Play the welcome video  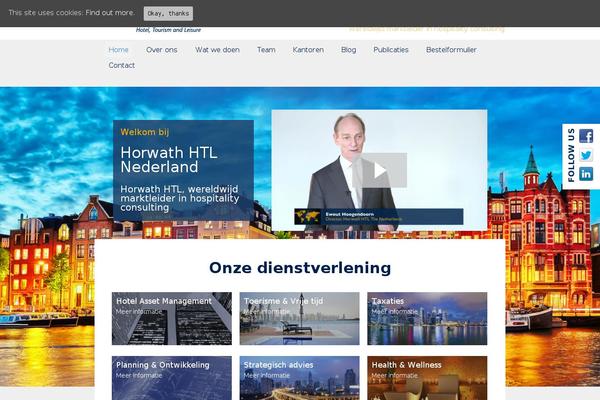pos(380,170)
